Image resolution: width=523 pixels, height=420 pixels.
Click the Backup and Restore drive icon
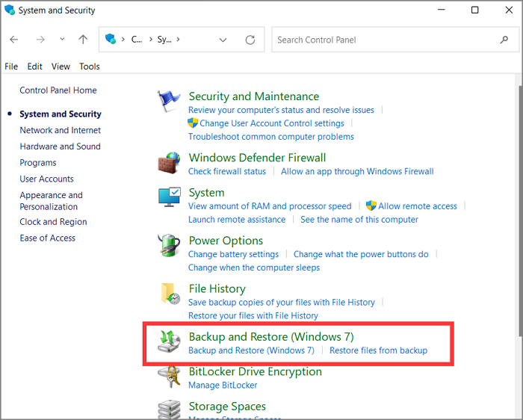[x=169, y=342]
